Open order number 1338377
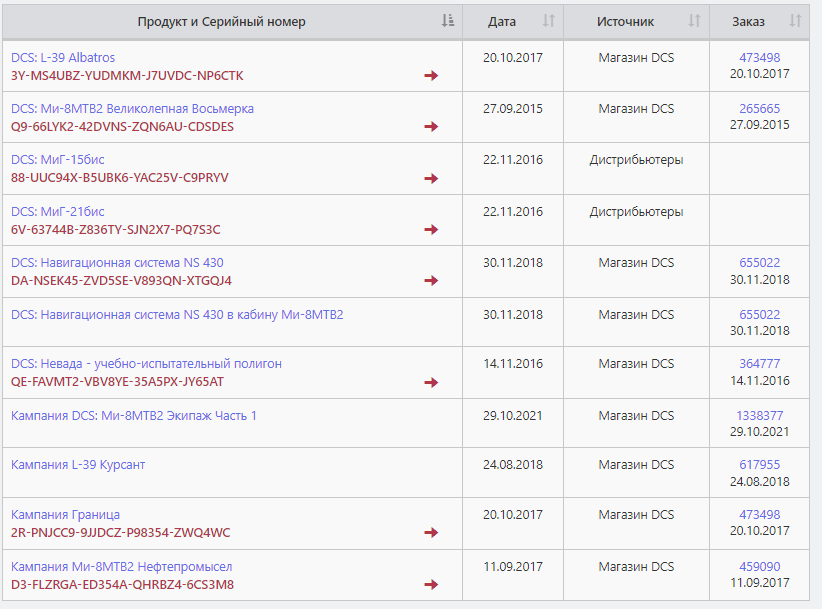 tap(760, 416)
